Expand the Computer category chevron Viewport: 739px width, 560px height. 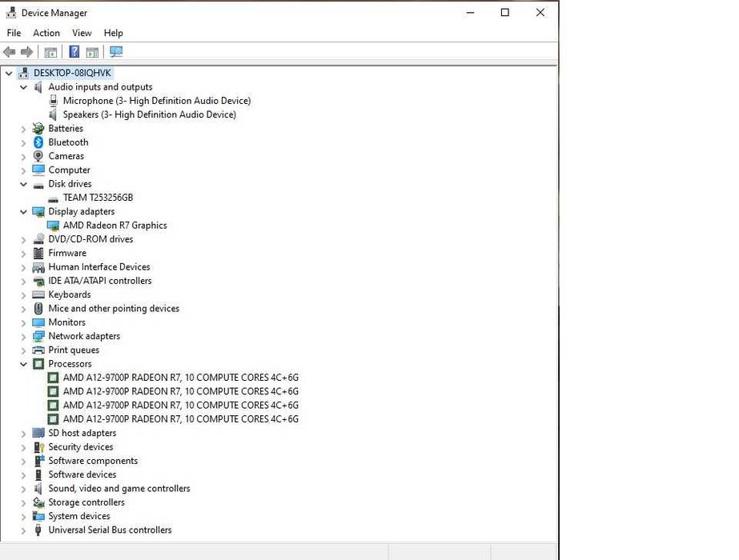coord(23,170)
